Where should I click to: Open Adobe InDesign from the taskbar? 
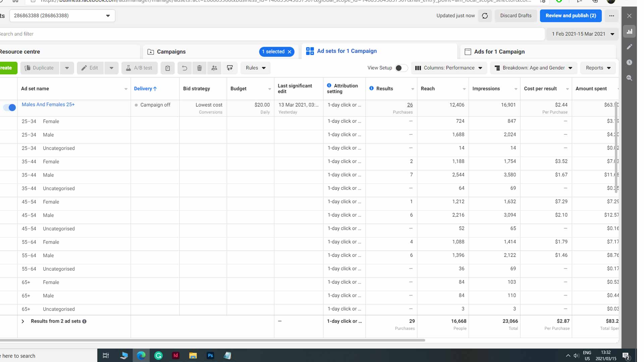tap(175, 356)
